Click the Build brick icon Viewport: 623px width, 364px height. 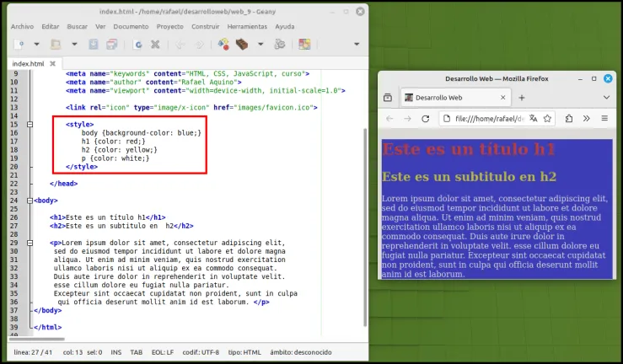(242, 44)
